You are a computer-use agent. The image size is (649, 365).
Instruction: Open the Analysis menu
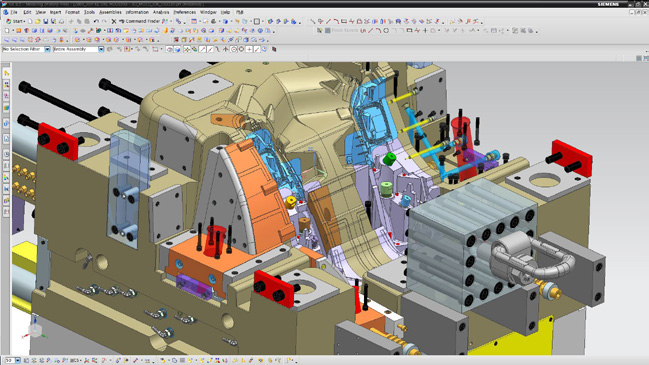pos(161,12)
